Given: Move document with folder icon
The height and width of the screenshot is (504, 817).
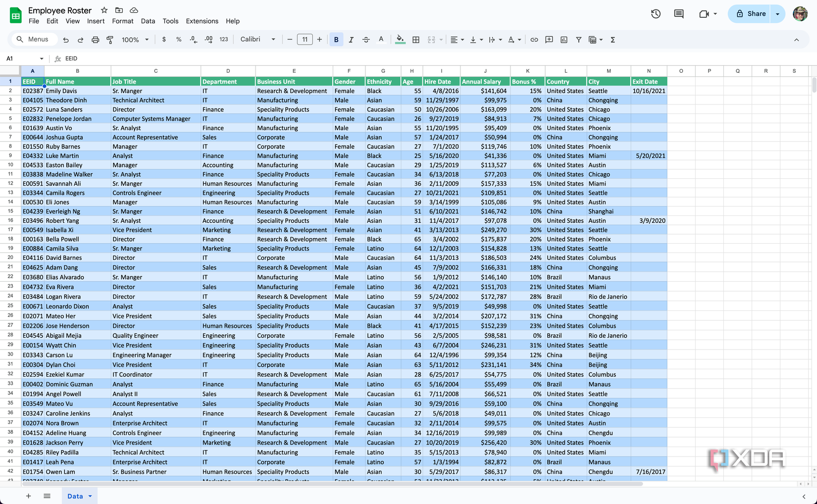Looking at the screenshot, I should click(x=119, y=10).
